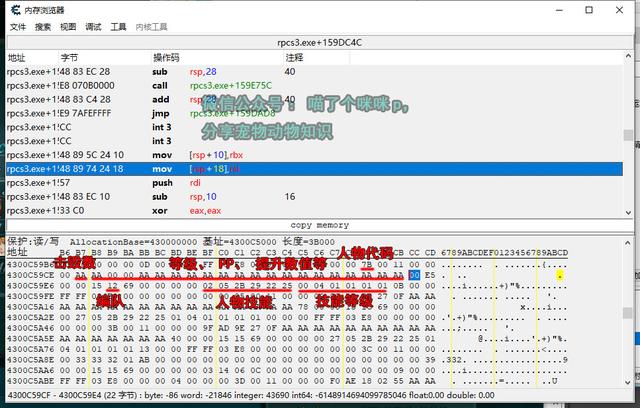The height and width of the screenshot is (408, 640).
Task: Click the 地址 column header in disassembler
Action: click(17, 58)
